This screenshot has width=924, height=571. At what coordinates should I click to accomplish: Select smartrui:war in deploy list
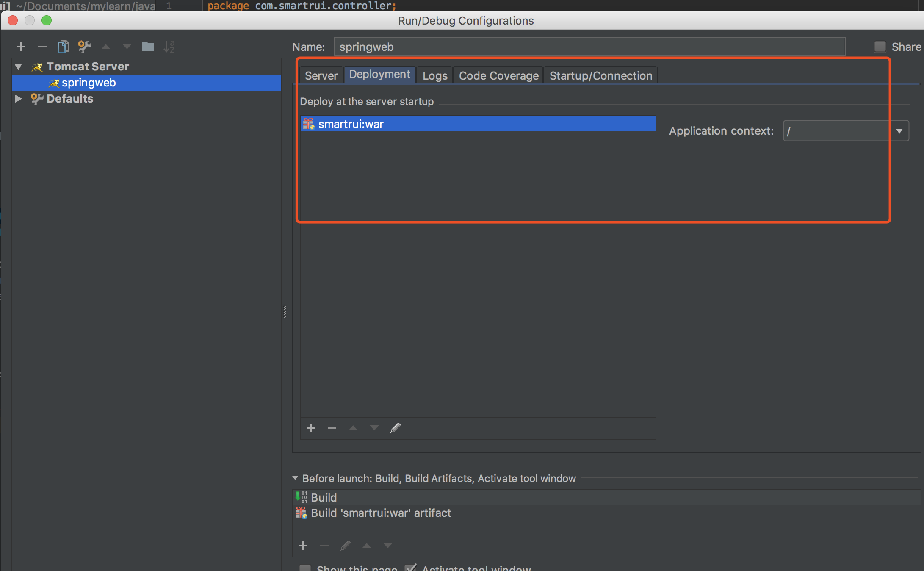click(478, 124)
